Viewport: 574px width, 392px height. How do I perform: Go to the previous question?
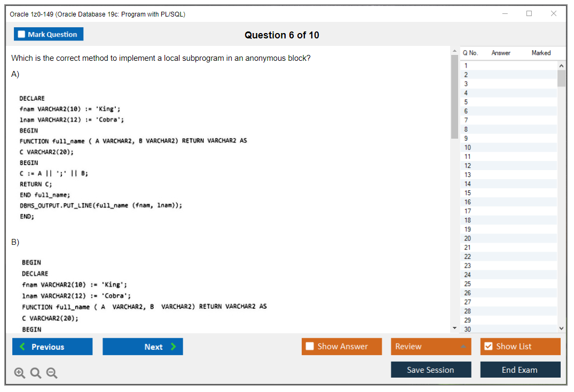click(52, 347)
